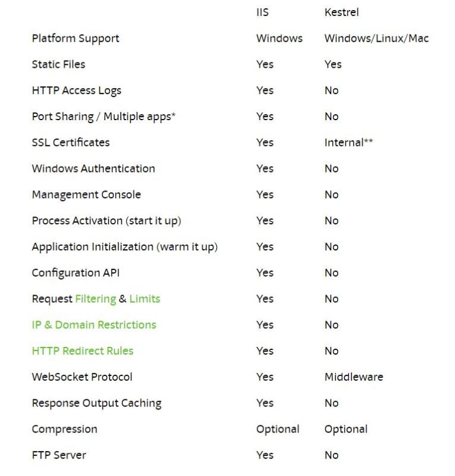Open the green Limits link
This screenshot has height=476, width=455.
(x=145, y=299)
